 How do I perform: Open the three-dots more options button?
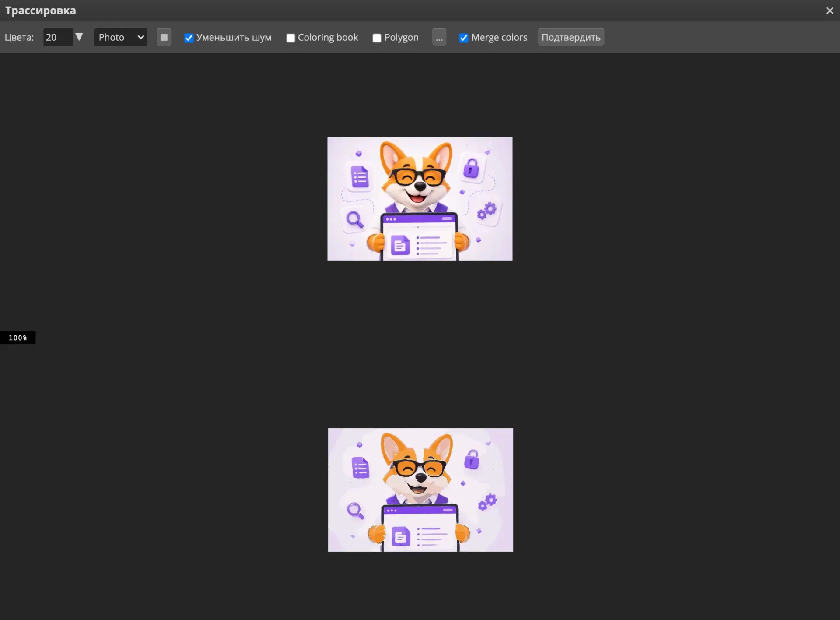[x=439, y=37]
